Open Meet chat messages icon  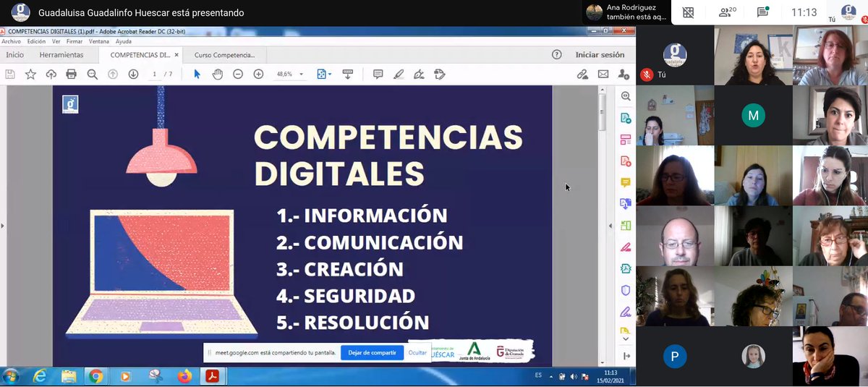click(762, 12)
